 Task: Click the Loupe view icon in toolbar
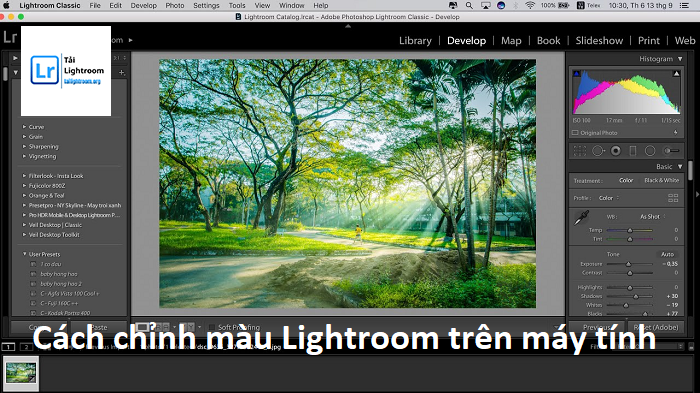tap(142, 327)
